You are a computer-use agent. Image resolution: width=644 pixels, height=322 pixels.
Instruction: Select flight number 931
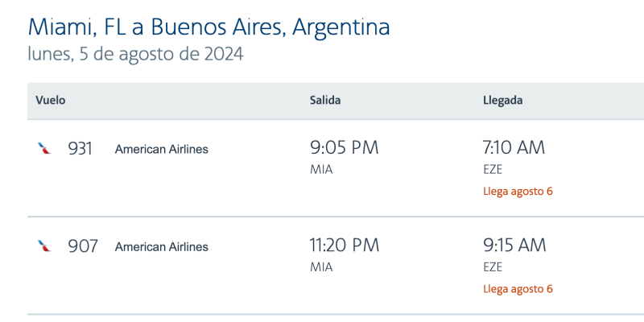80,149
